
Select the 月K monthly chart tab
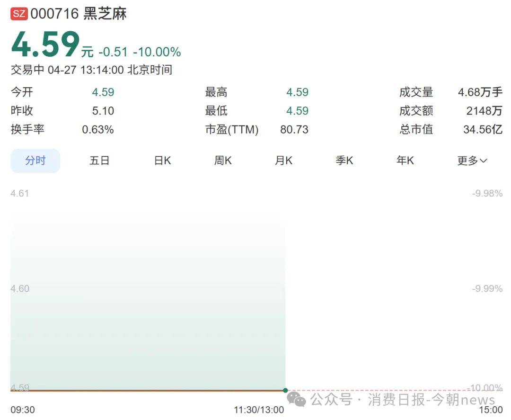pyautogui.click(x=283, y=161)
